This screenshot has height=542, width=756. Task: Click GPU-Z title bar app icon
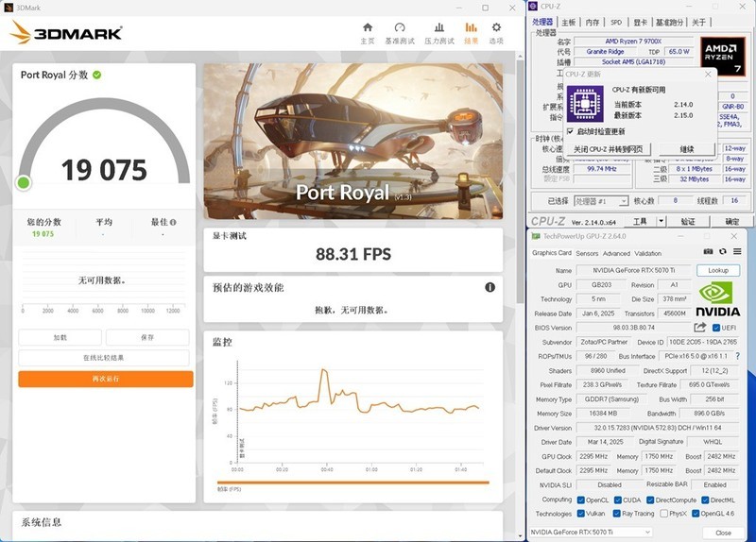(x=536, y=236)
